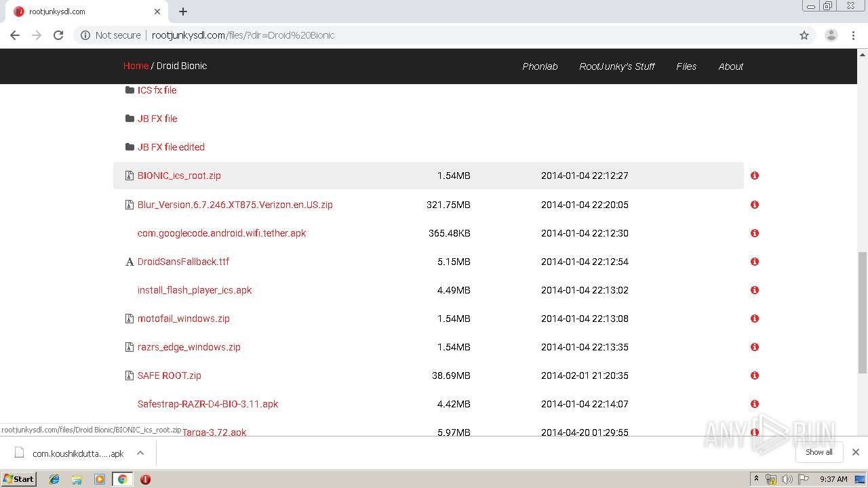
Task: Click the clock showing 9:37 AM
Action: [x=833, y=479]
